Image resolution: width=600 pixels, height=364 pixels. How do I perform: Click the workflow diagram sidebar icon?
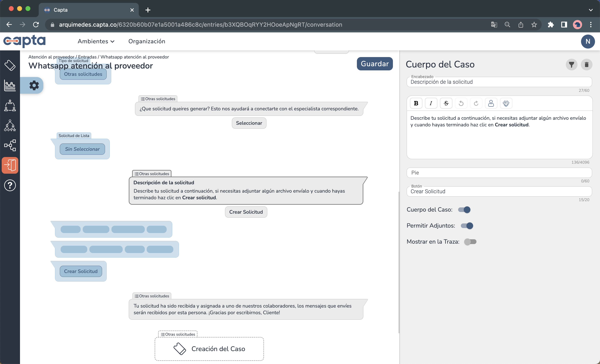[x=10, y=145]
